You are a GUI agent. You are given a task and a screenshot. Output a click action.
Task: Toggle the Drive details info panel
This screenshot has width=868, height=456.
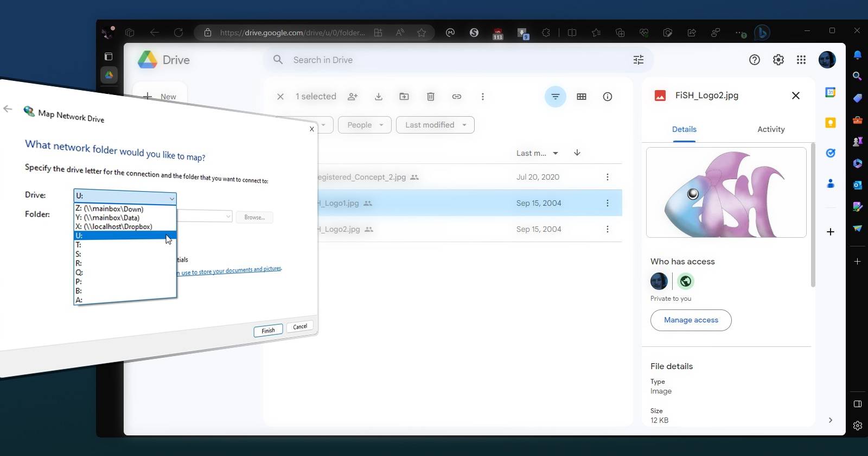[608, 97]
